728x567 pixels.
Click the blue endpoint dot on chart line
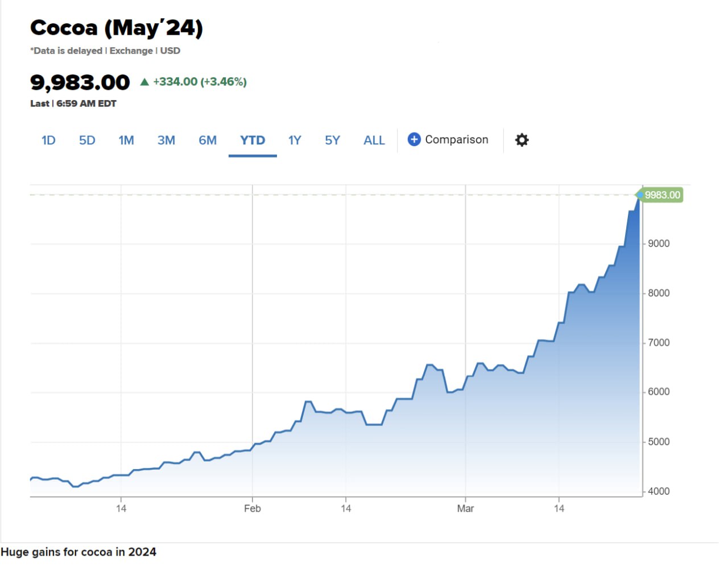pos(640,195)
